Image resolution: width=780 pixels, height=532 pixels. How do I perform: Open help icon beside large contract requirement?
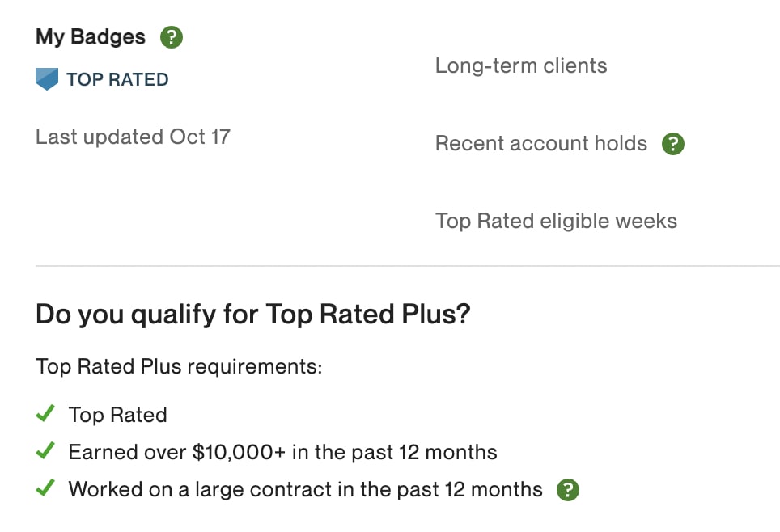pos(568,490)
